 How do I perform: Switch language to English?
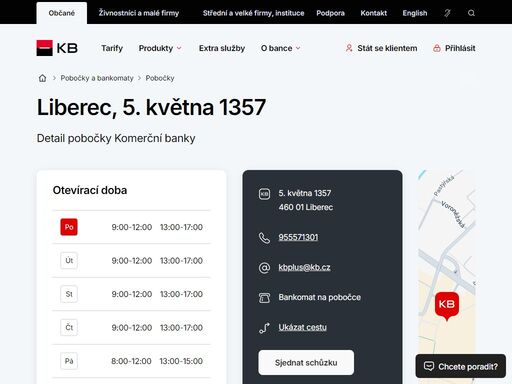(415, 13)
